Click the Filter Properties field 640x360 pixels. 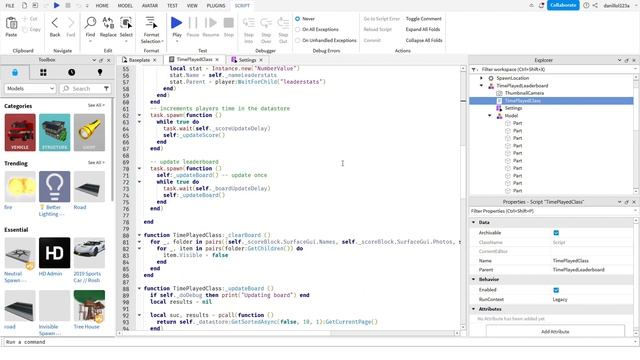pos(551,211)
